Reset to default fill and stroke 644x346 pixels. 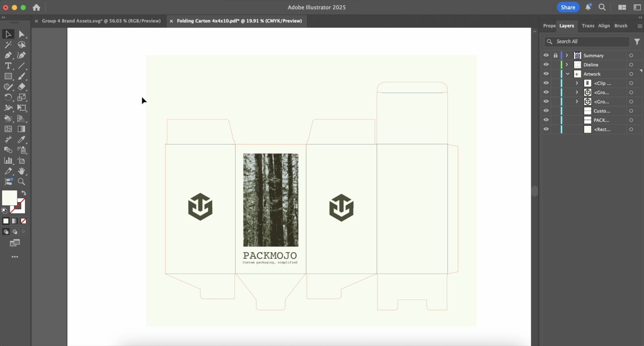4,211
